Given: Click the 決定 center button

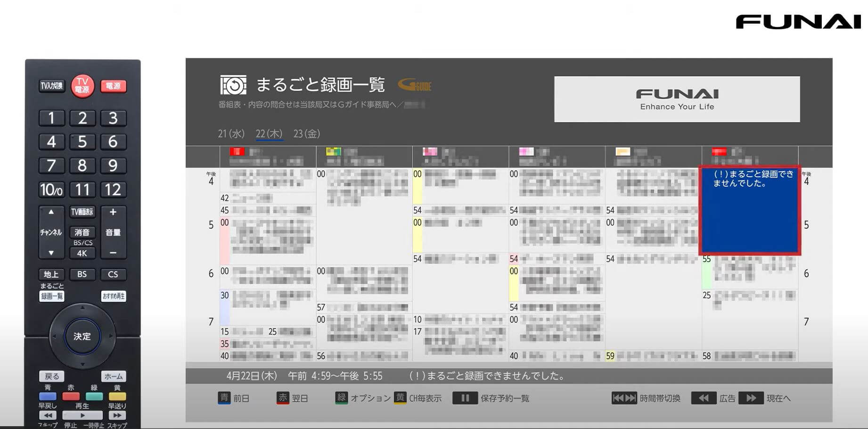Looking at the screenshot, I should pos(82,336).
